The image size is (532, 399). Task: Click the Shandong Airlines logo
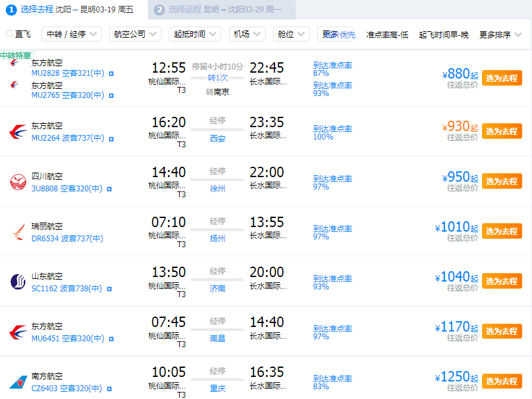(18, 282)
